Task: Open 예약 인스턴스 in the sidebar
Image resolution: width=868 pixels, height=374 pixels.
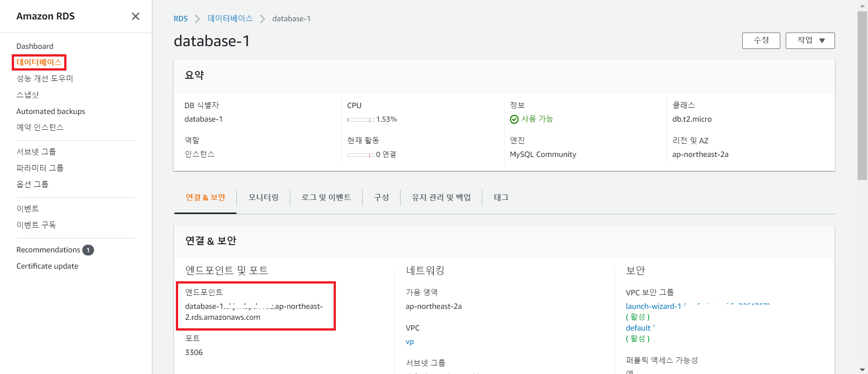Action: pos(40,128)
